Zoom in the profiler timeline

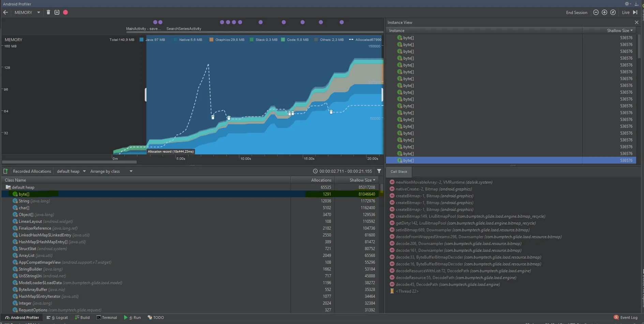tap(604, 12)
